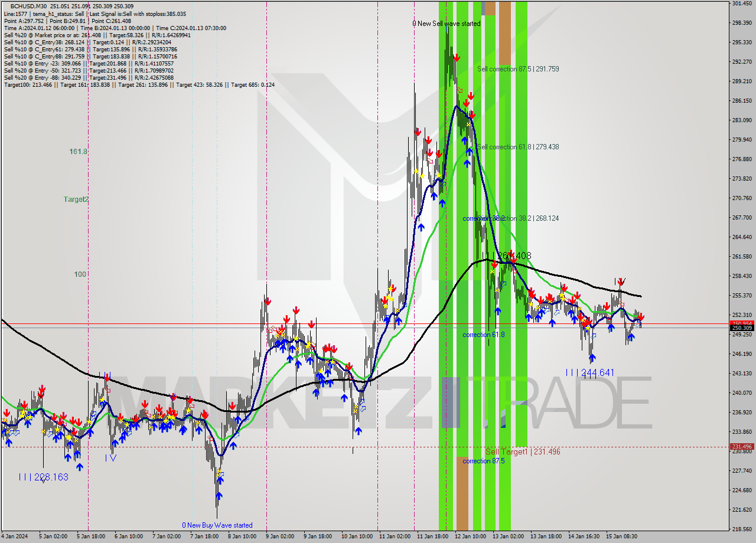
Task: Click the '8 Jan 10:00' time axis label
Action: coord(242,537)
